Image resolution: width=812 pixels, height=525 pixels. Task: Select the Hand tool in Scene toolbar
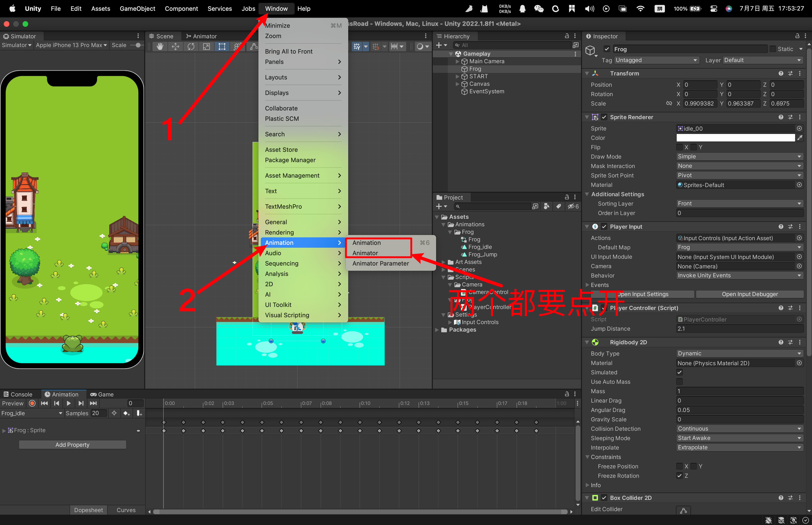[x=160, y=46]
